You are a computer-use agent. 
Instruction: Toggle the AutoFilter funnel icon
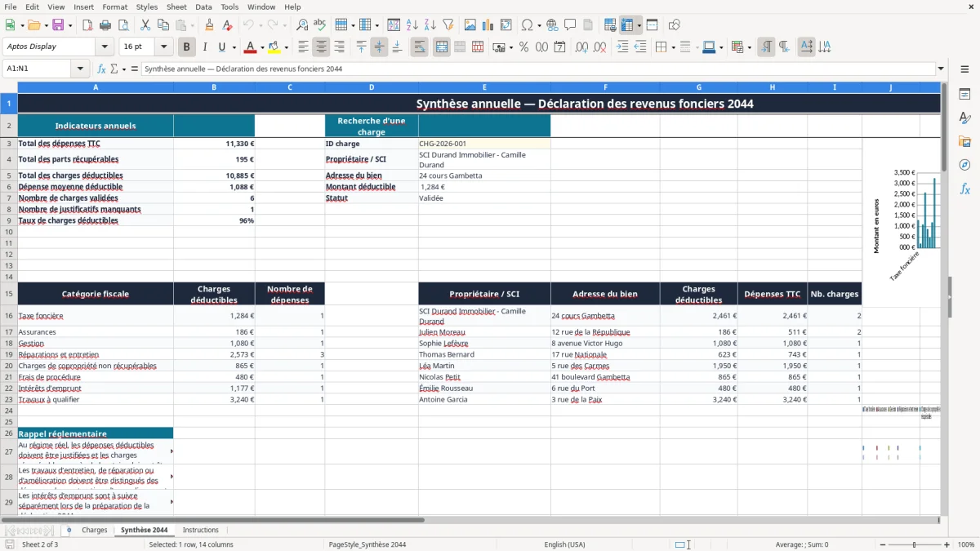(448, 25)
